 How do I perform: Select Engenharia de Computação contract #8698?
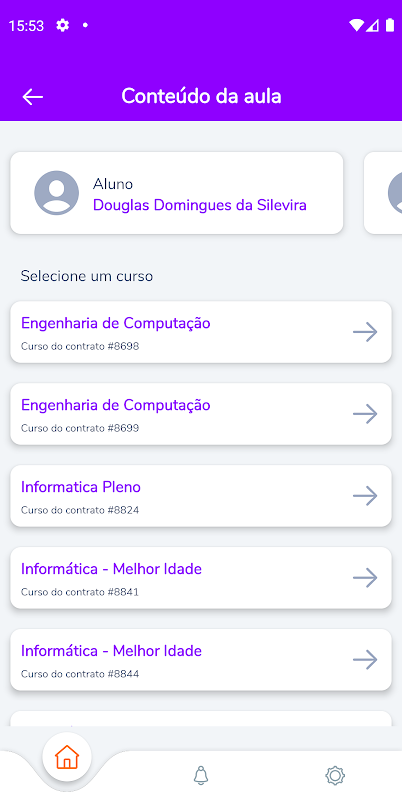(x=201, y=332)
